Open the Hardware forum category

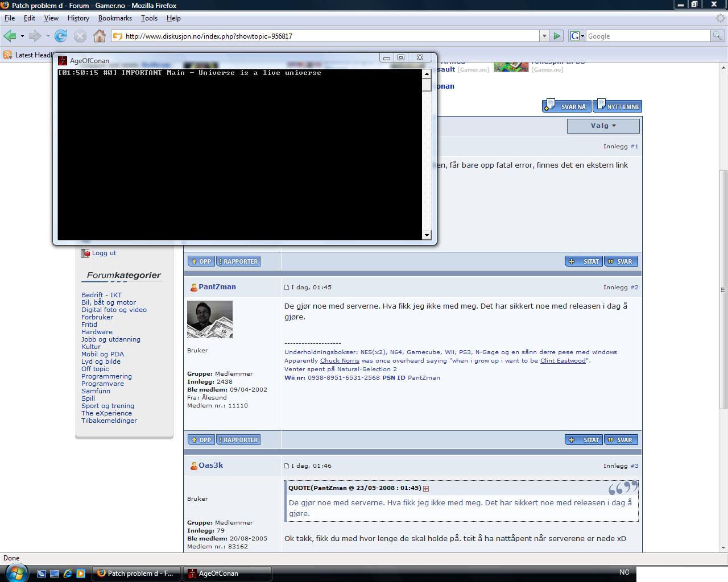97,332
